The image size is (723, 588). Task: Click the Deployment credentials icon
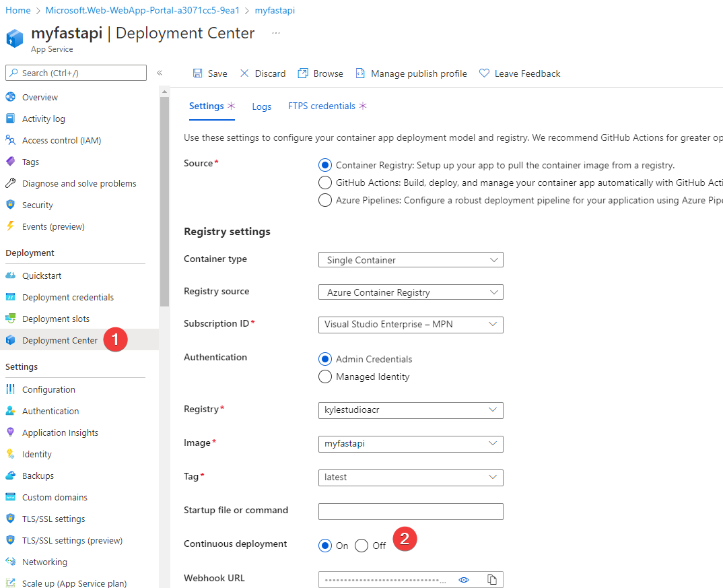pyautogui.click(x=10, y=297)
